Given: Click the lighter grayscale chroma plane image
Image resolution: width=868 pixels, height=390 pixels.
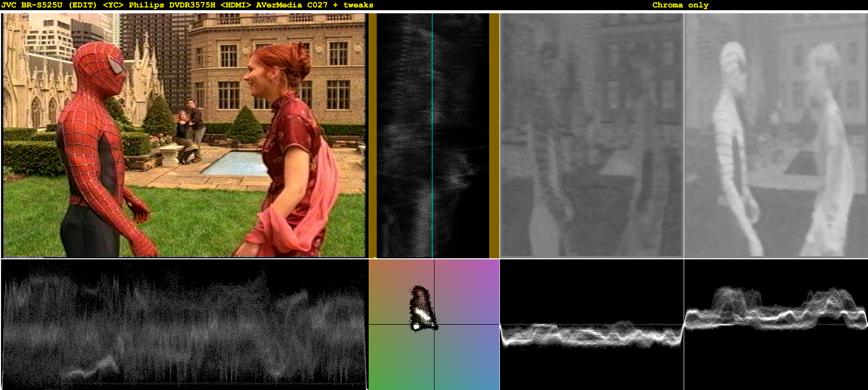Looking at the screenshot, I should [x=776, y=135].
